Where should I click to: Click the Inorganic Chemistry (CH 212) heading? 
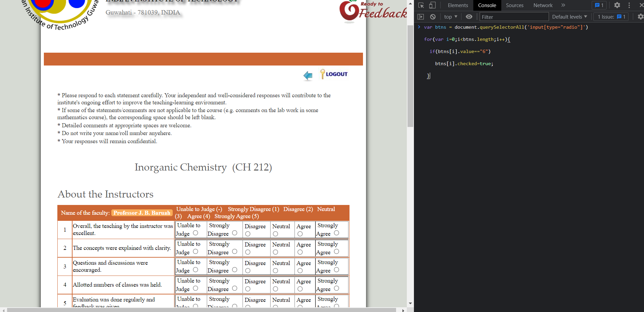203,167
